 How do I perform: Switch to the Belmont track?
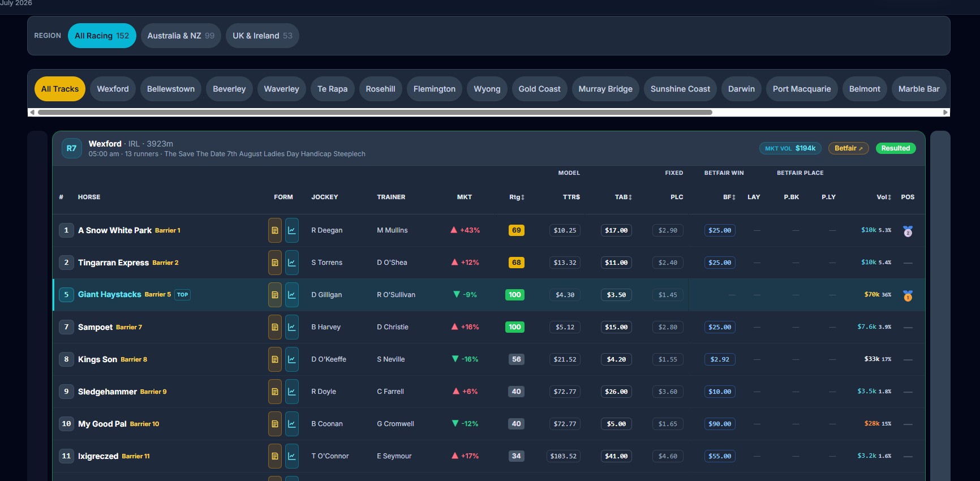point(865,89)
